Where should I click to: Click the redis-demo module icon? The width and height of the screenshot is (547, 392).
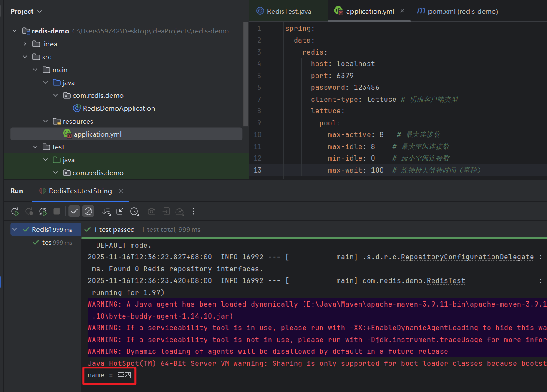[x=26, y=31]
